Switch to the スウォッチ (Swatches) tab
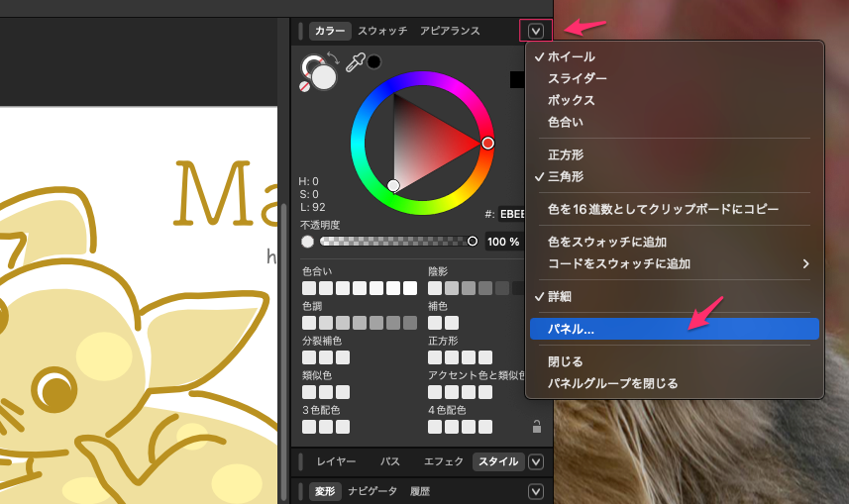849x504 pixels. [382, 32]
